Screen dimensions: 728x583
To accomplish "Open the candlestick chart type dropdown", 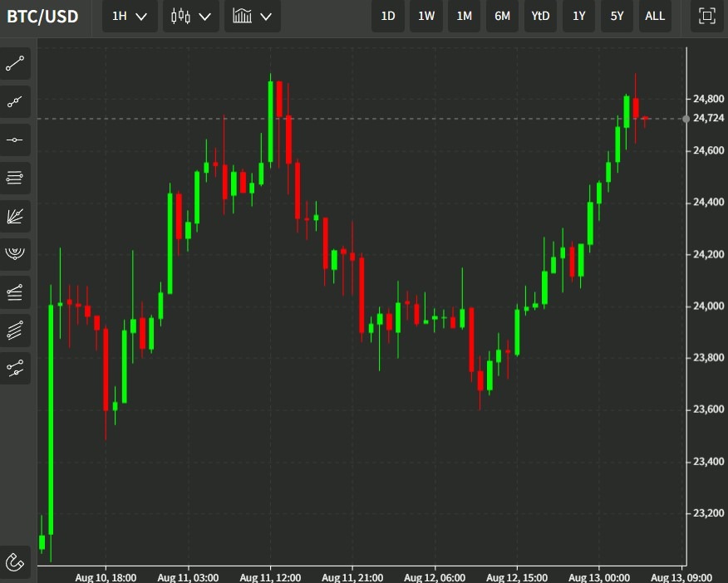I will [191, 17].
